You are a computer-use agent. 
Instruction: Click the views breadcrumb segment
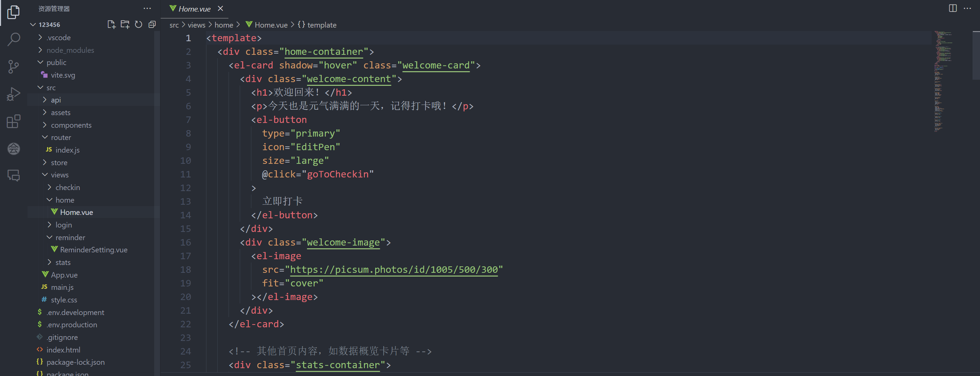coord(196,25)
